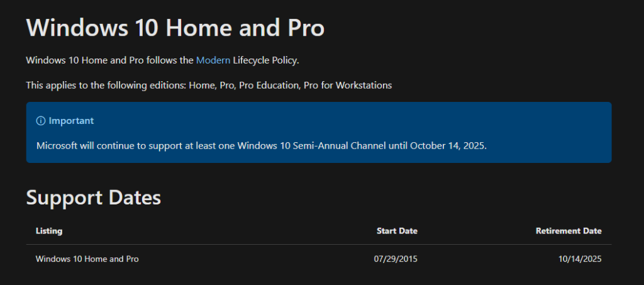Click the 10/14/2025 retirement date cell
The width and height of the screenshot is (644, 285).
pyautogui.click(x=580, y=259)
